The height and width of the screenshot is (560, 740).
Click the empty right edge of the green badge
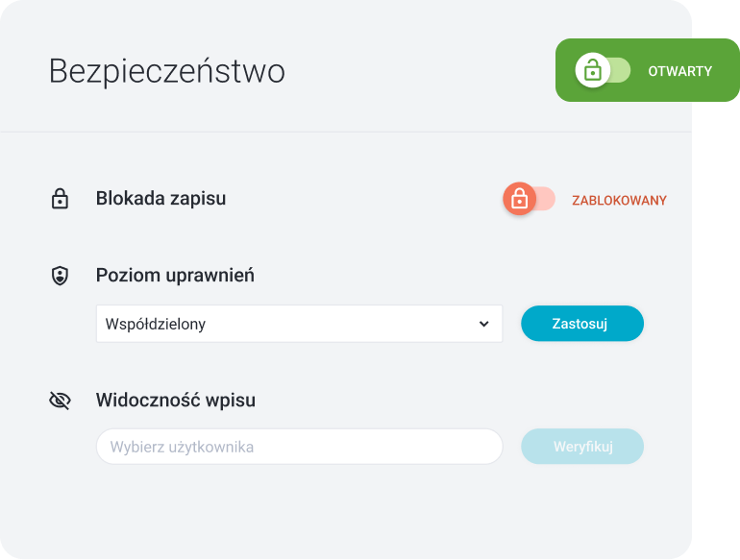pos(728,71)
